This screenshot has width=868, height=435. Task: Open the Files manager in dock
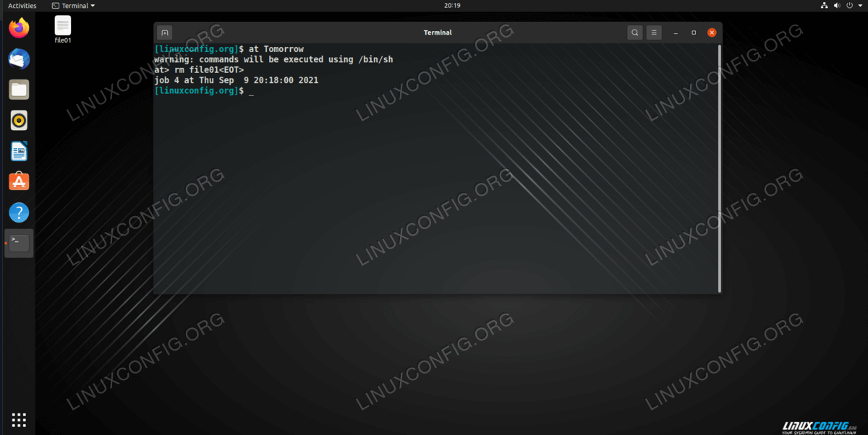tap(19, 90)
